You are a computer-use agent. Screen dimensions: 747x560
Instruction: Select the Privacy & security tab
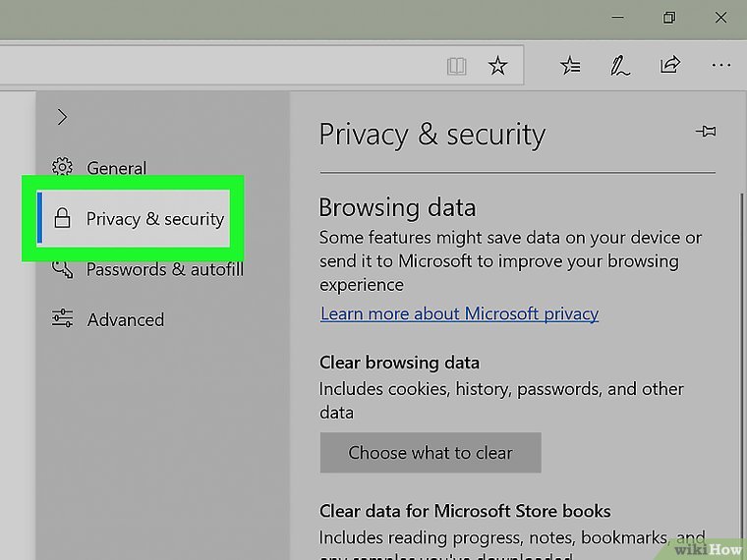(x=154, y=218)
